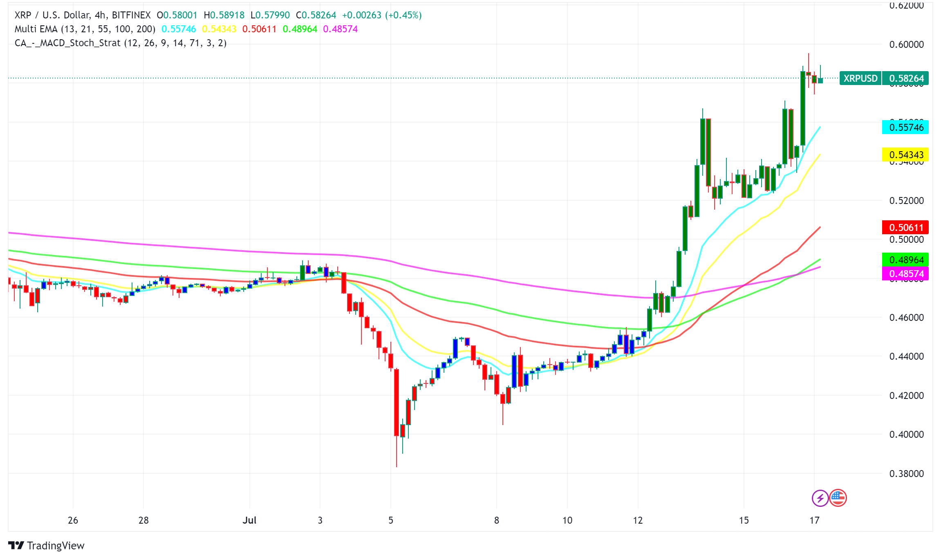The height and width of the screenshot is (560, 941).
Task: Click the low value L0.57990 in header
Action: click(x=270, y=15)
